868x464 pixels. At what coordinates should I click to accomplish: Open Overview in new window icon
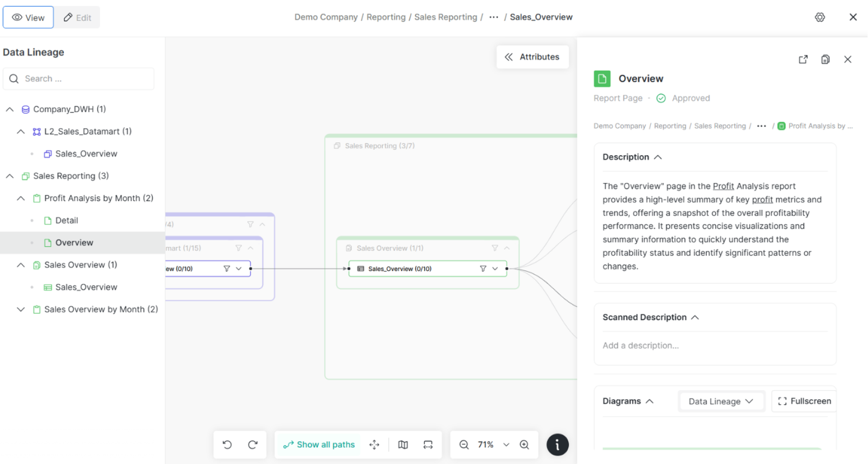(x=803, y=59)
